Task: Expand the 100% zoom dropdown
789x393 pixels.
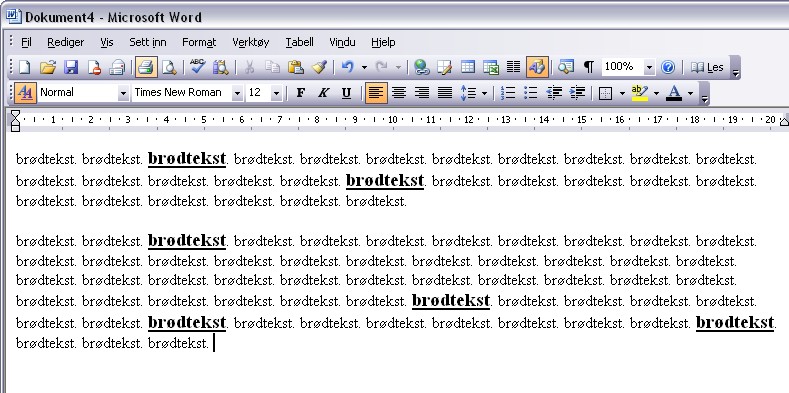Action: [x=649, y=67]
